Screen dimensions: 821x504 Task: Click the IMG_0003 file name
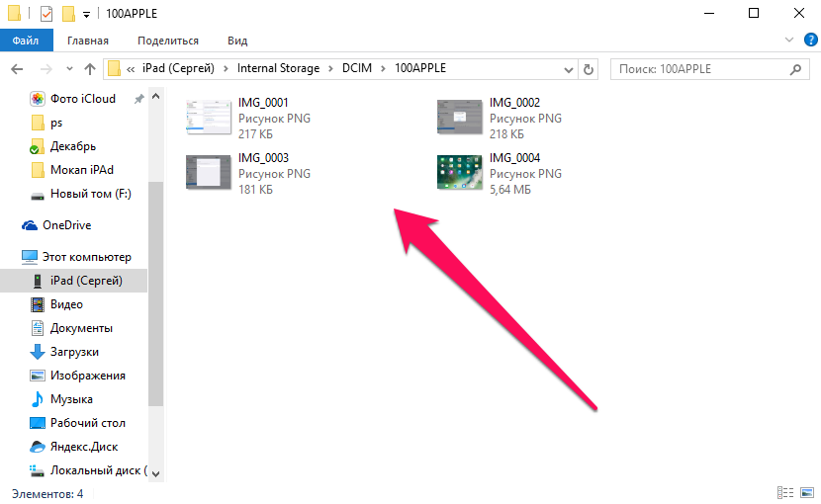click(263, 158)
